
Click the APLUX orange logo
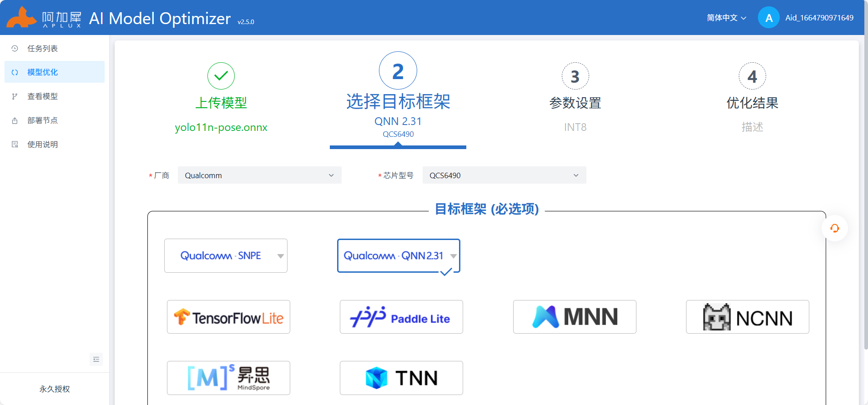(x=21, y=17)
